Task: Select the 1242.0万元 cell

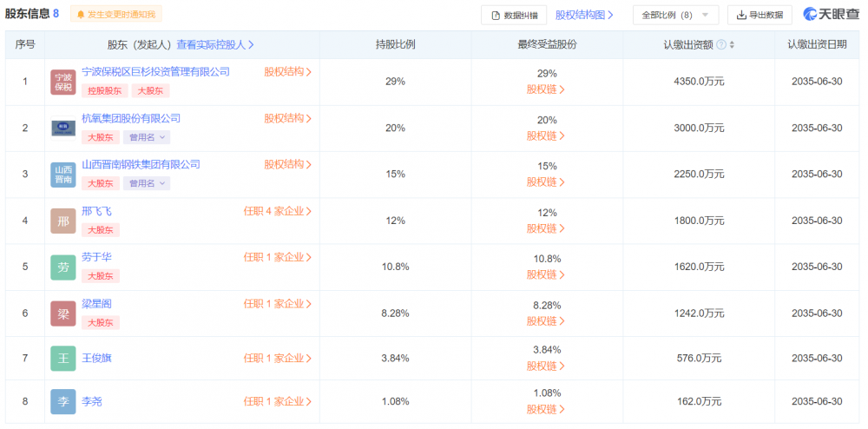Action: [x=699, y=313]
